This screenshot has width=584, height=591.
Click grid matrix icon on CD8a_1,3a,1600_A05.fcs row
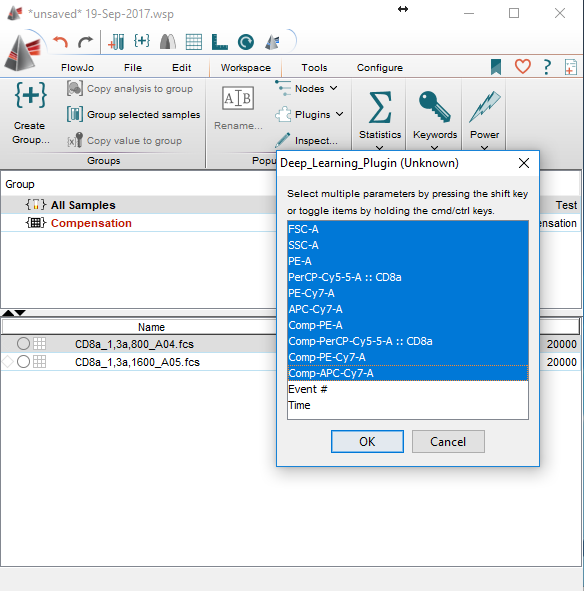(40, 361)
